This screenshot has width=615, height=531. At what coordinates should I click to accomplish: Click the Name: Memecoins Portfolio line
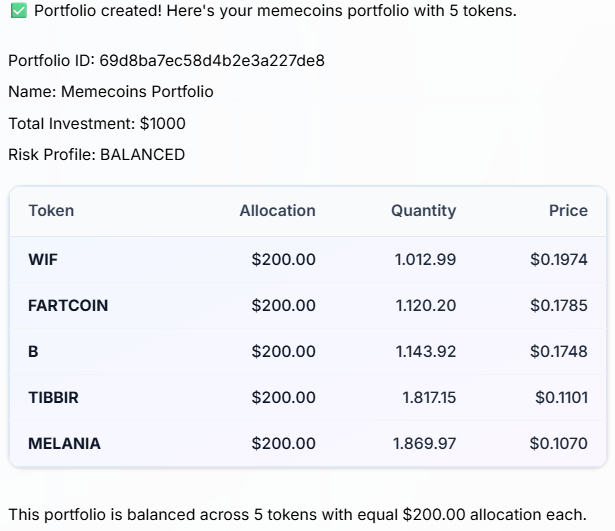coord(111,92)
